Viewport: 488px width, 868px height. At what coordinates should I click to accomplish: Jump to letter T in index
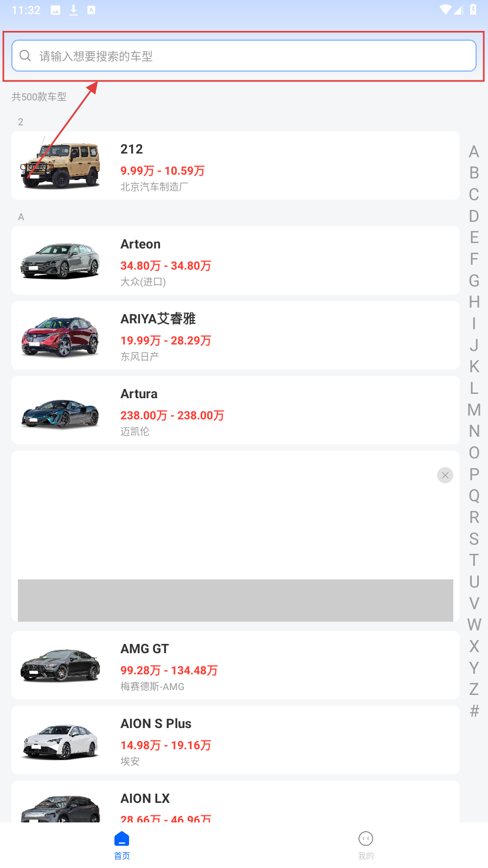(x=474, y=560)
